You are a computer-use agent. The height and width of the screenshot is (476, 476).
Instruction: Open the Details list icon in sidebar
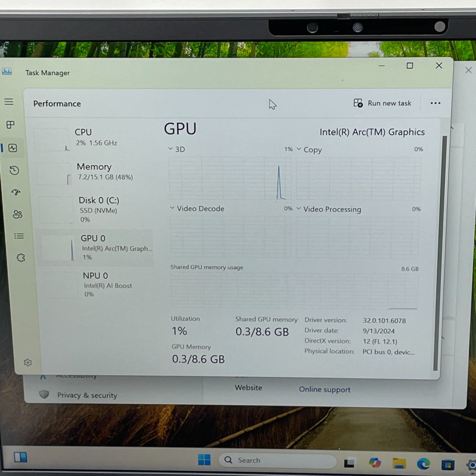pyautogui.click(x=19, y=236)
